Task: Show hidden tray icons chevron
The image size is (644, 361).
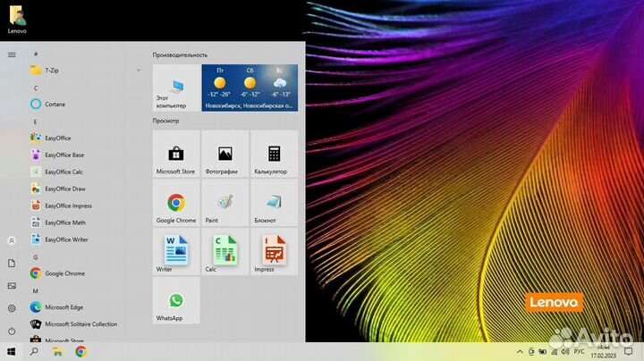Action: coord(520,351)
